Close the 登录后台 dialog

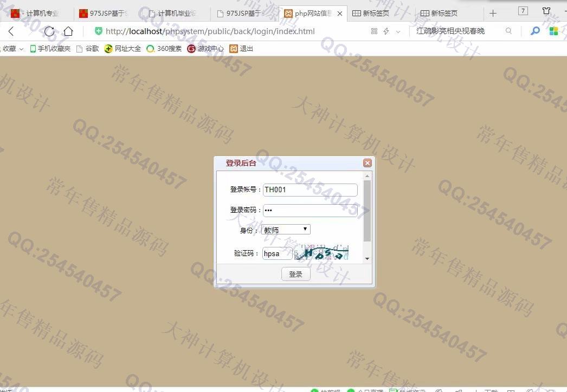point(368,163)
